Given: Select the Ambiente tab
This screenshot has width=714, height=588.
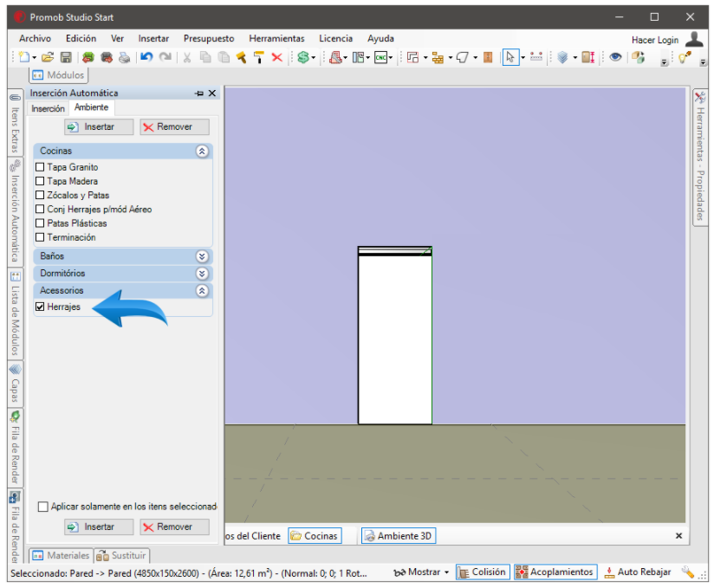Looking at the screenshot, I should (92, 107).
